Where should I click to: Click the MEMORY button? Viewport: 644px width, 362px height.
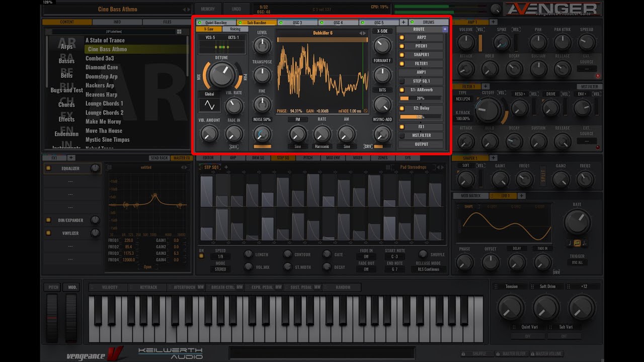pyautogui.click(x=208, y=9)
